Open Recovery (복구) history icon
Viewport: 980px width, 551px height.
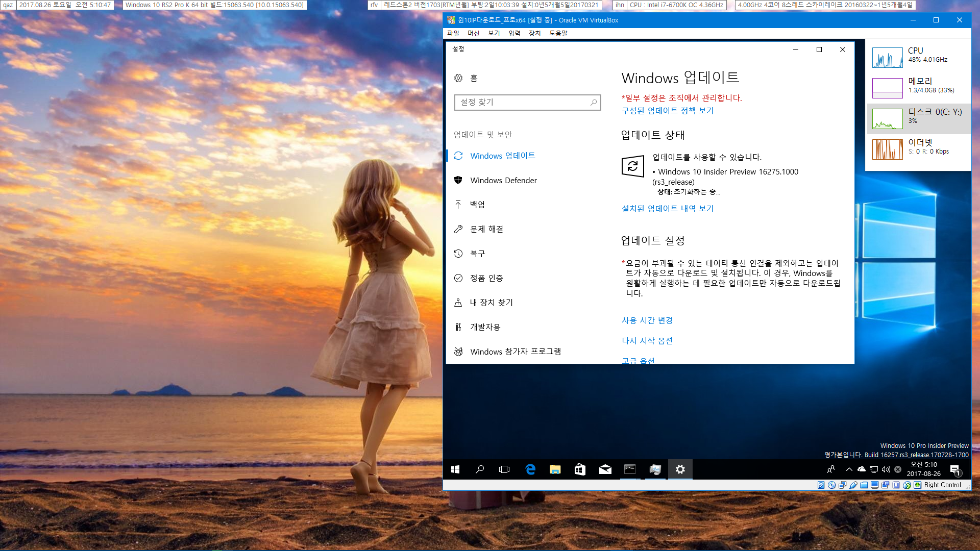[458, 254]
